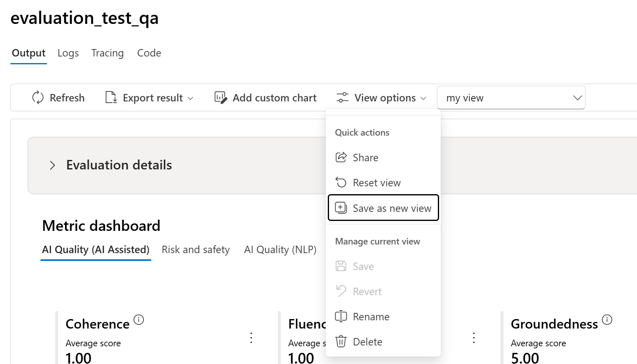Viewport: 637px width, 364px height.
Task: Open Coherence card more options menu
Action: pos(251,338)
